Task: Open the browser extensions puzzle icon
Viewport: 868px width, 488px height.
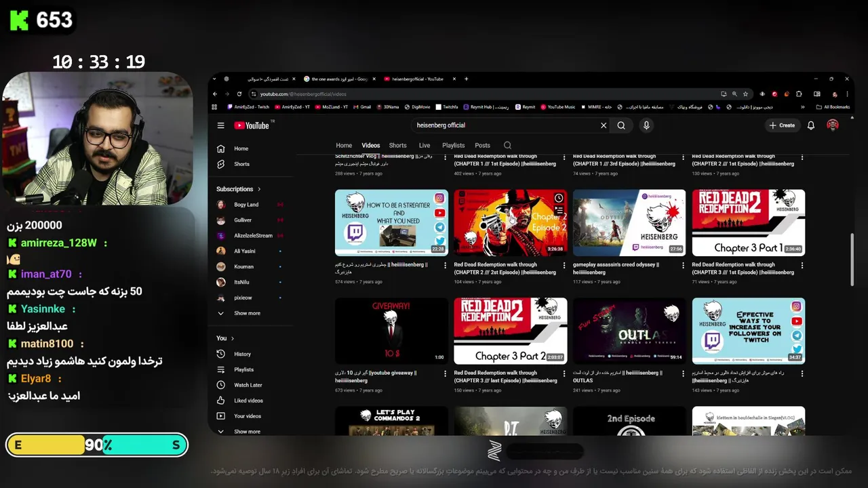Action: (799, 94)
